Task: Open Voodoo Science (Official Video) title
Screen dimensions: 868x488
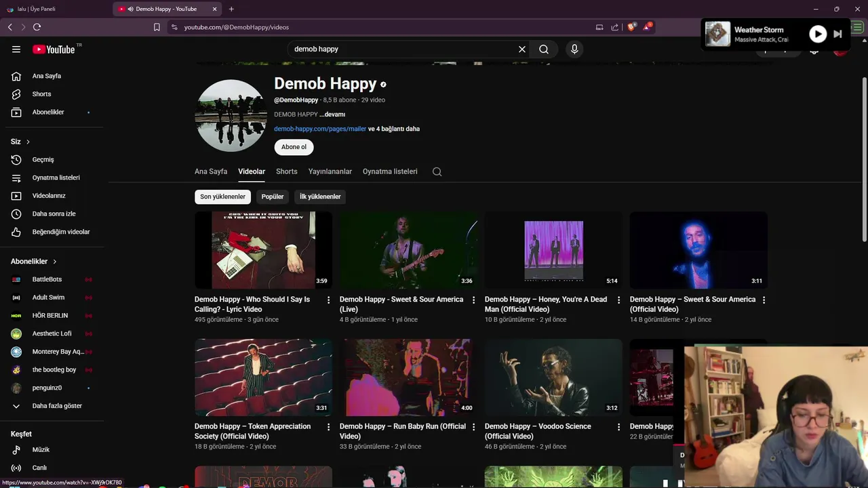Action: point(538,431)
